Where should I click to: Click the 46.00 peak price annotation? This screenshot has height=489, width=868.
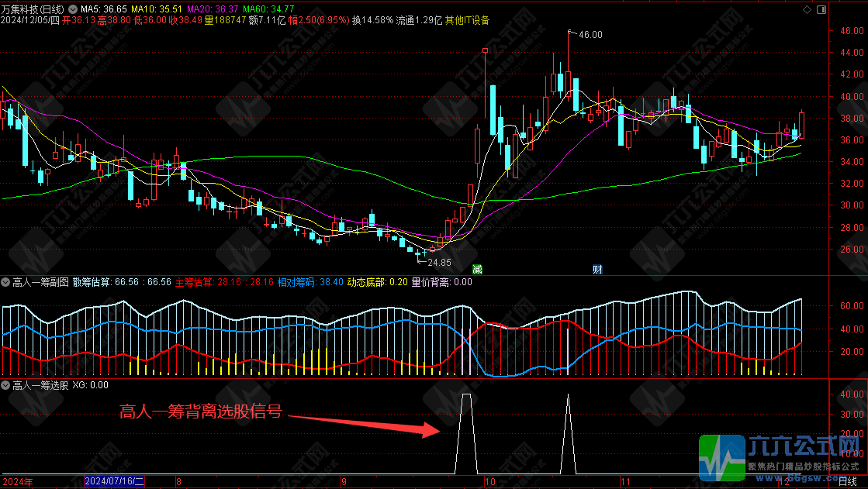tap(590, 34)
